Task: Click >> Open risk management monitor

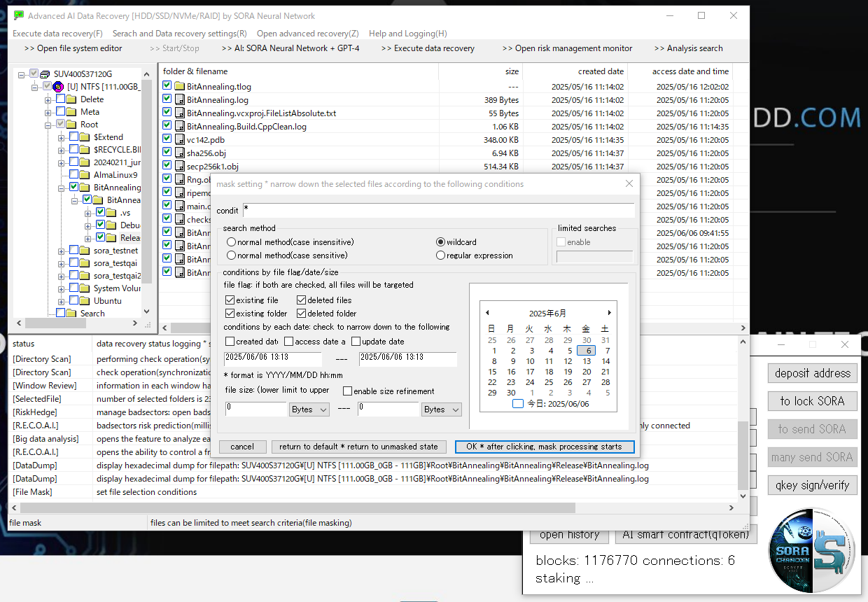Action: pyautogui.click(x=567, y=48)
